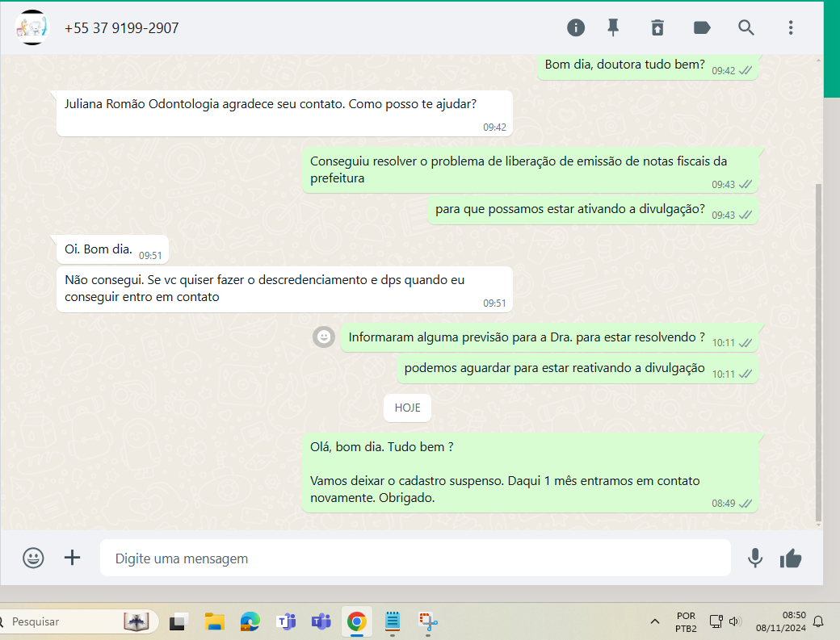Open the three-dot chat menu
This screenshot has width=840, height=640.
pyautogui.click(x=791, y=28)
